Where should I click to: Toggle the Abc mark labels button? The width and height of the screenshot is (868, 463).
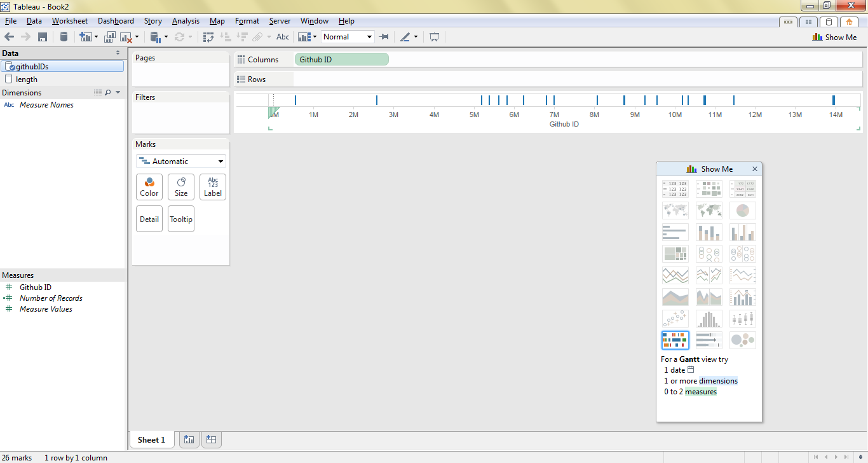(x=283, y=37)
